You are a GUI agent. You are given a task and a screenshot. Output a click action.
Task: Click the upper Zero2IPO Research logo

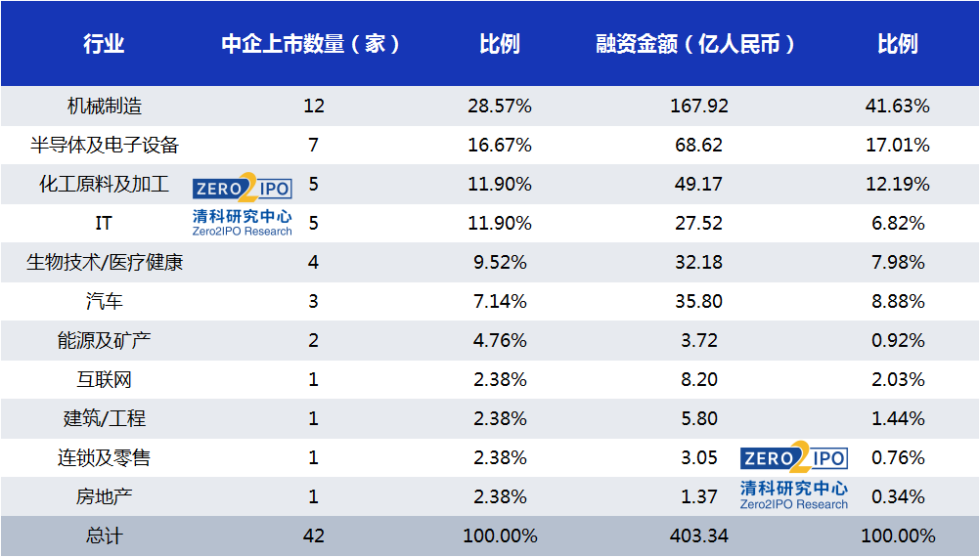[x=242, y=205]
